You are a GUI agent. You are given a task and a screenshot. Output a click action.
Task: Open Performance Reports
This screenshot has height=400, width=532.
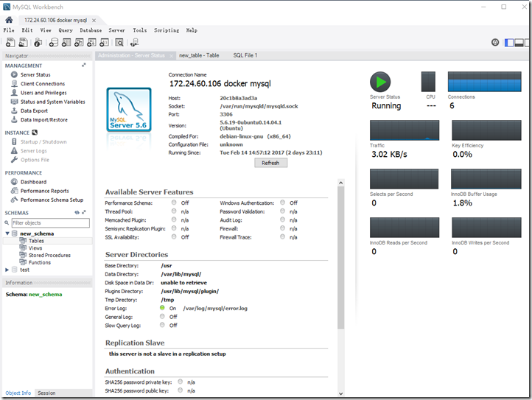click(44, 191)
